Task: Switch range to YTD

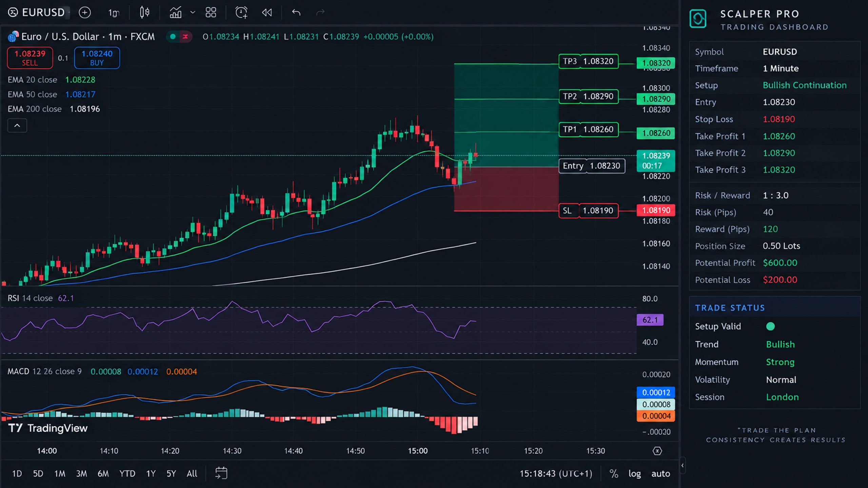Action: 127,473
